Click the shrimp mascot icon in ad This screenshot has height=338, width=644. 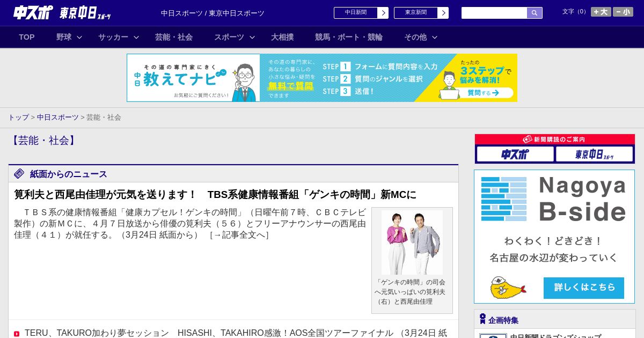(508, 288)
